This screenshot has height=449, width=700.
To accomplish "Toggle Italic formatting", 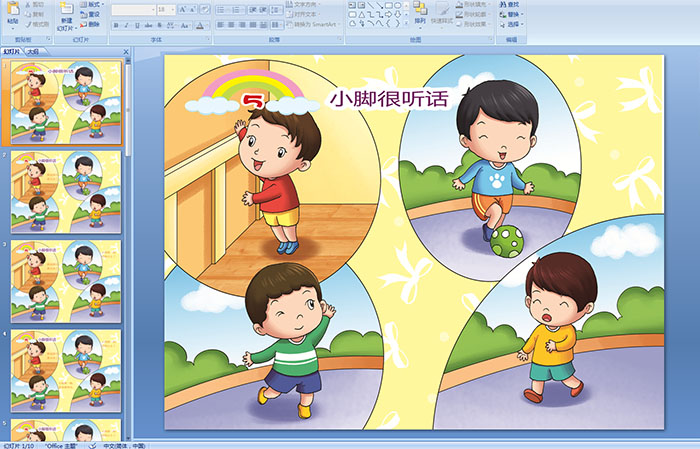I will 126,25.
